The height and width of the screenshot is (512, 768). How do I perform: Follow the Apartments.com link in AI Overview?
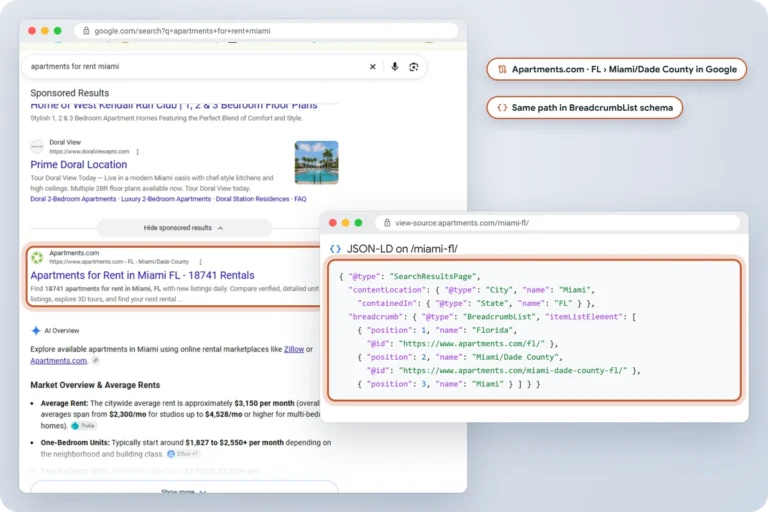pyautogui.click(x=59, y=361)
